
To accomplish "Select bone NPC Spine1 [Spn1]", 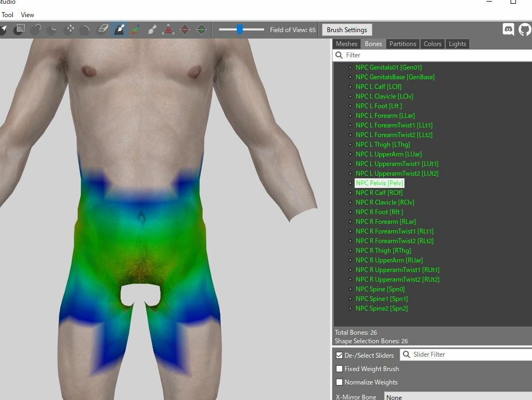I will pos(381,299).
